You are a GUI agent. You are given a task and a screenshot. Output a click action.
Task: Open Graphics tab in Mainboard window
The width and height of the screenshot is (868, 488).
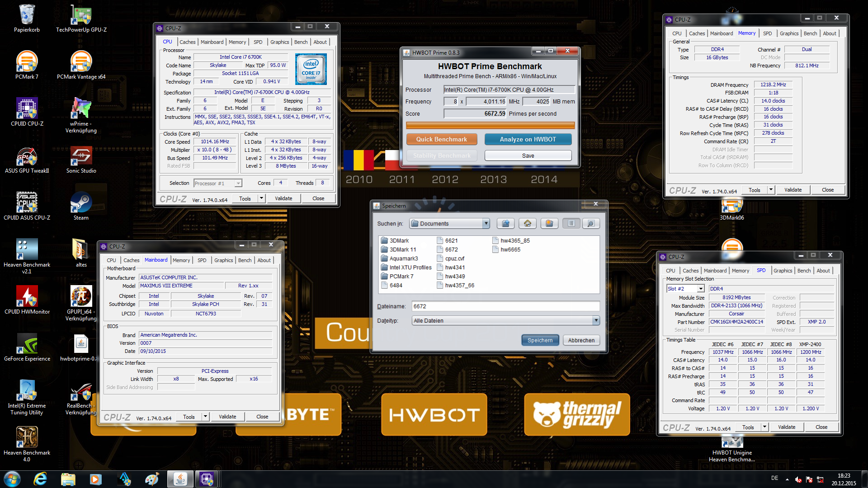223,260
